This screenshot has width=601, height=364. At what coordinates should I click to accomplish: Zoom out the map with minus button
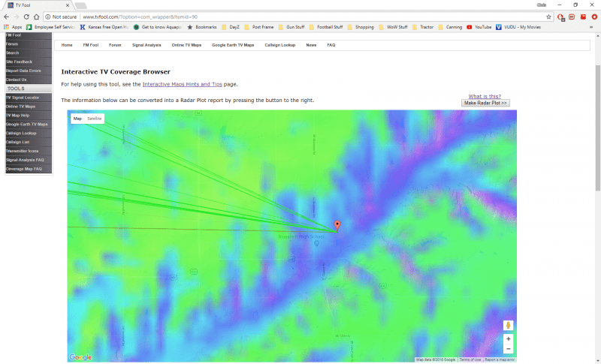509,349
